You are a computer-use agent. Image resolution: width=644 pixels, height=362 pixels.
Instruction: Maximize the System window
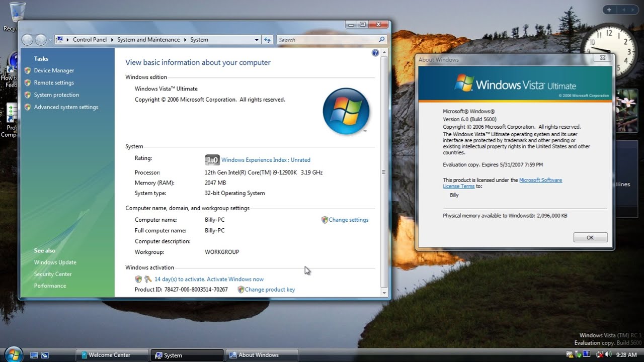pyautogui.click(x=362, y=24)
